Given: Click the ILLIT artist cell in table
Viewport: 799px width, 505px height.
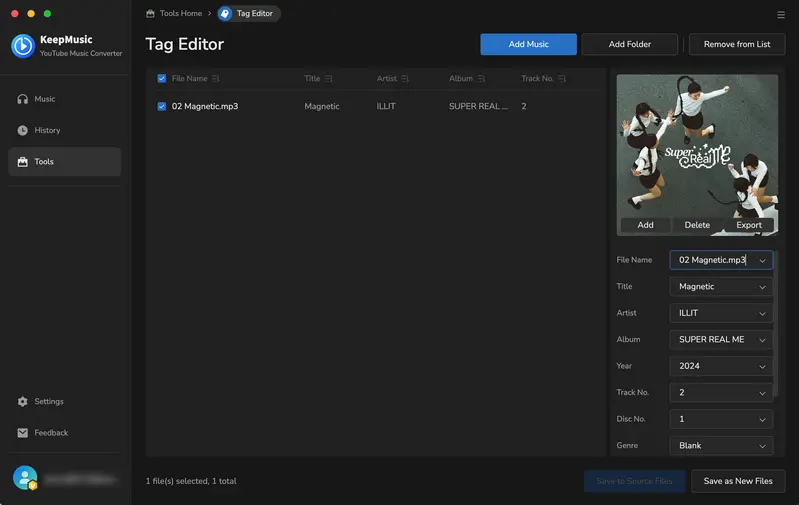Looking at the screenshot, I should tap(386, 107).
